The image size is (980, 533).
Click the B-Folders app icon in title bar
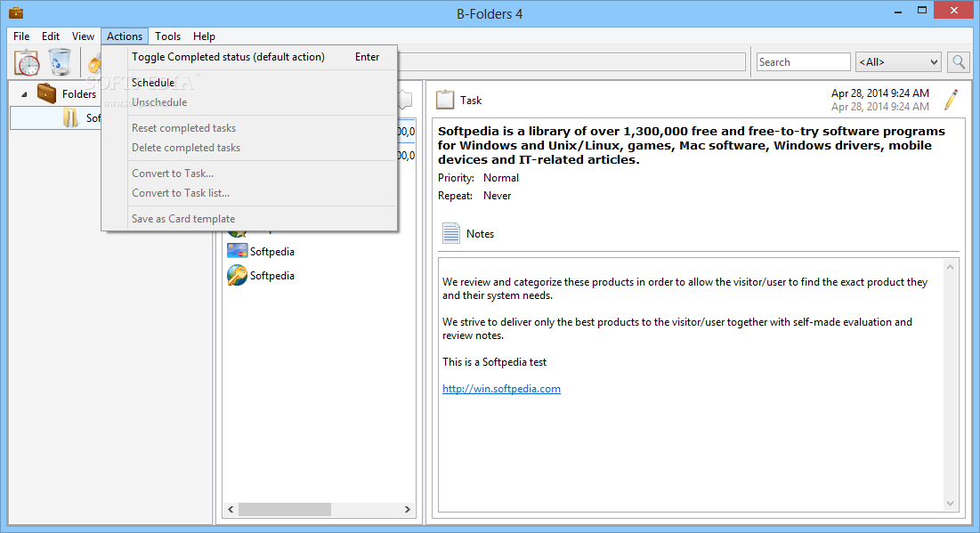(16, 12)
